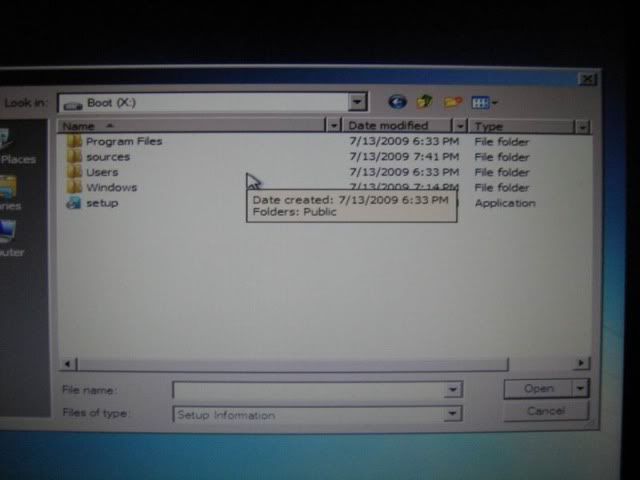Click inside the File name text field
This screenshot has height=480, width=640.
(310, 390)
